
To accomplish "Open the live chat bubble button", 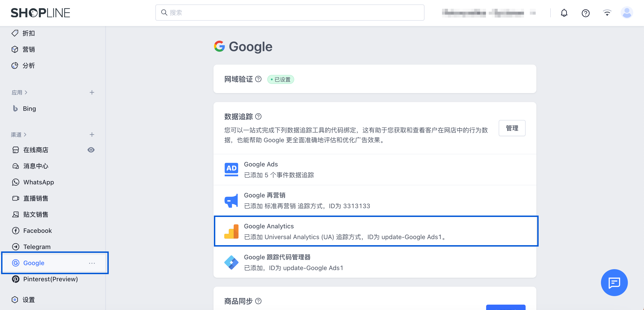I will tap(614, 282).
